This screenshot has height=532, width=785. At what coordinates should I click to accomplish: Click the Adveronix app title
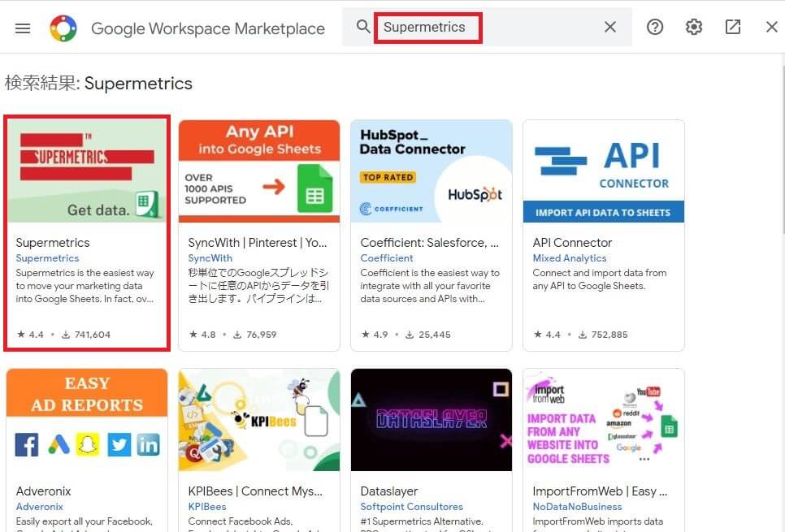(x=43, y=491)
